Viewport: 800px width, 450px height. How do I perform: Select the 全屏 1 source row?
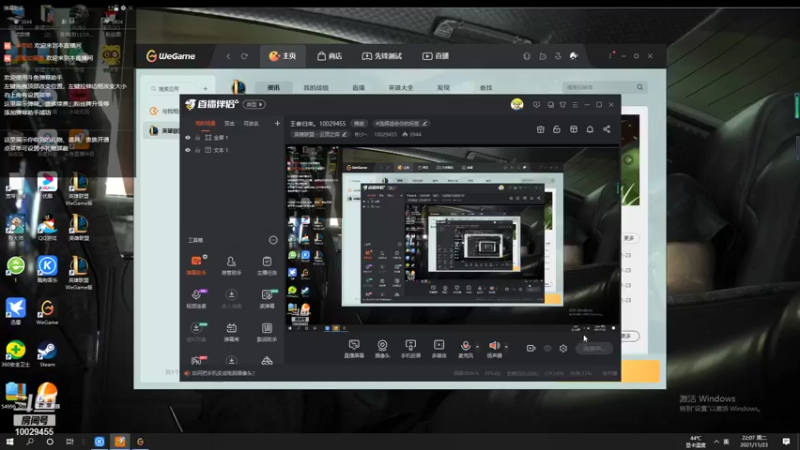tap(232, 138)
